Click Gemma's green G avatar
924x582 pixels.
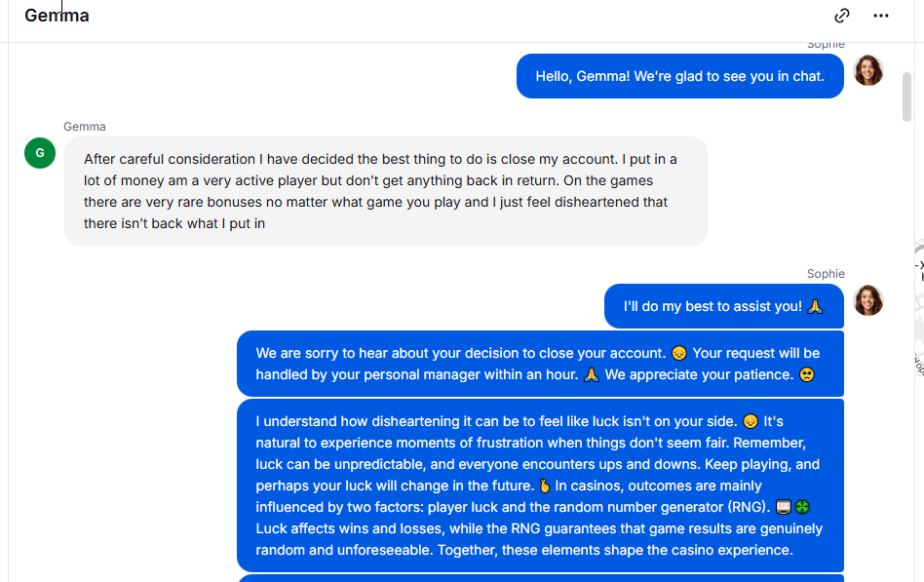[40, 152]
